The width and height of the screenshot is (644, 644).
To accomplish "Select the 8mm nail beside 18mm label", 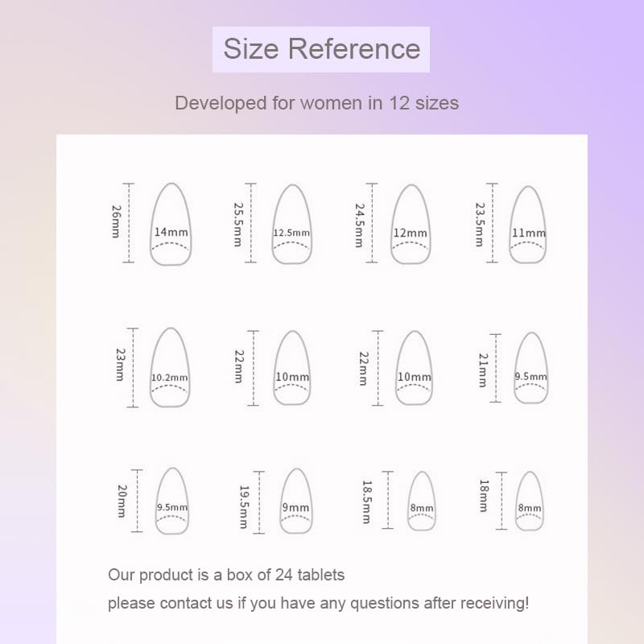I will coord(529,501).
